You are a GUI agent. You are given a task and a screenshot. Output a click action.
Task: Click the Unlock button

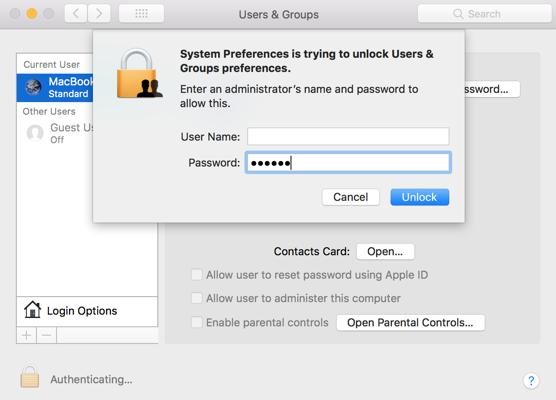pyautogui.click(x=419, y=197)
